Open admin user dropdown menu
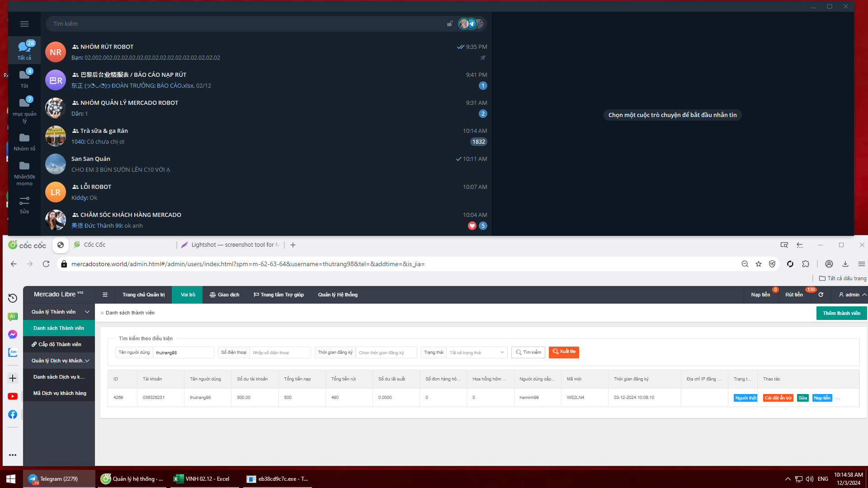 click(852, 295)
